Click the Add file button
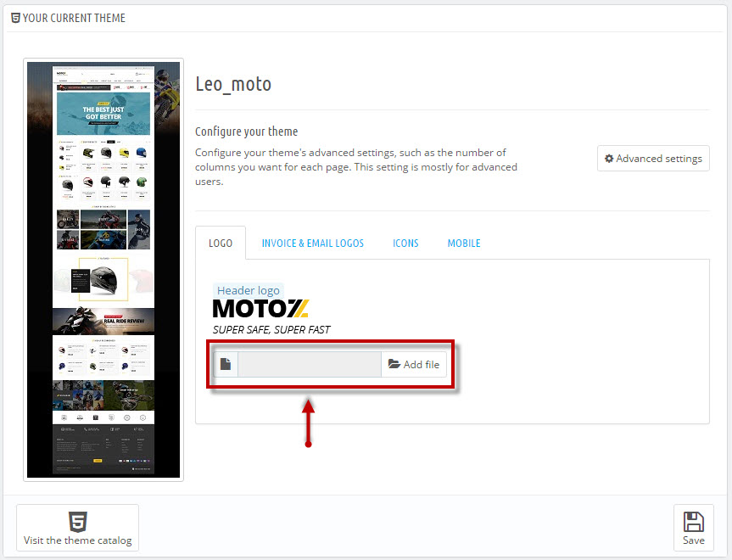The width and height of the screenshot is (732, 560). coord(414,364)
